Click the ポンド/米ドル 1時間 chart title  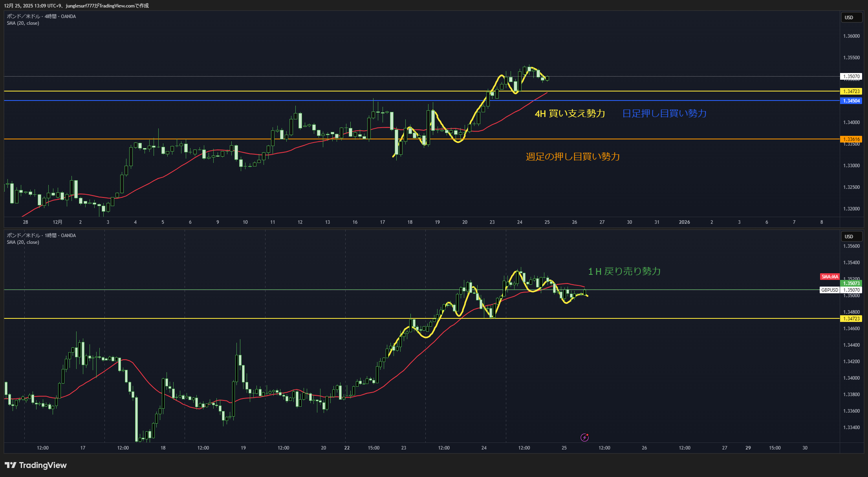pyautogui.click(x=41, y=236)
